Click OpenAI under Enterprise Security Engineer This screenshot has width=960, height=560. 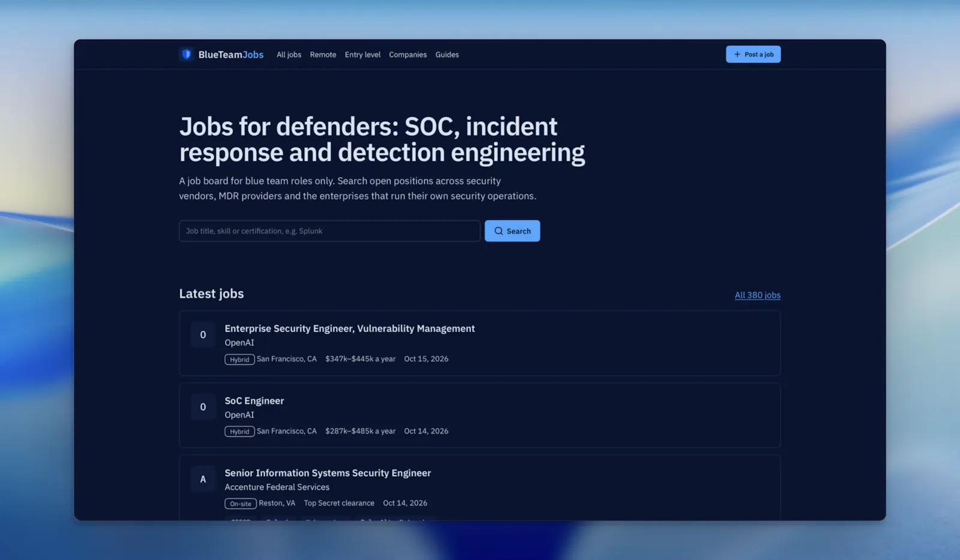(239, 343)
